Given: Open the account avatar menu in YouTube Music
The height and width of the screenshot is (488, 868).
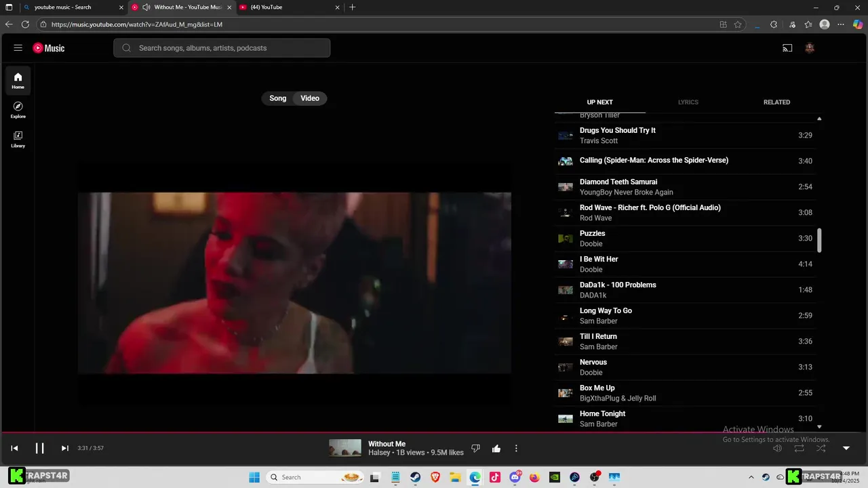Looking at the screenshot, I should 809,48.
